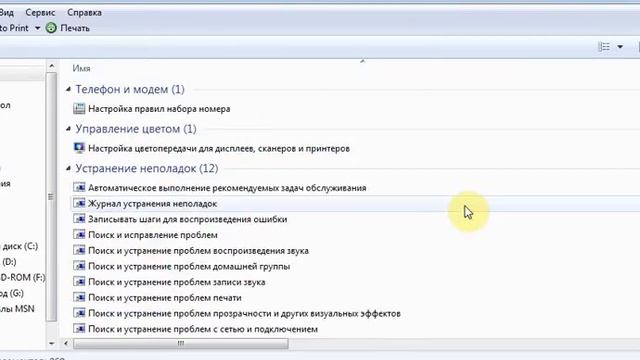640x360 pixels.
Task: Open Настройка правил набора номера
Action: (159, 109)
